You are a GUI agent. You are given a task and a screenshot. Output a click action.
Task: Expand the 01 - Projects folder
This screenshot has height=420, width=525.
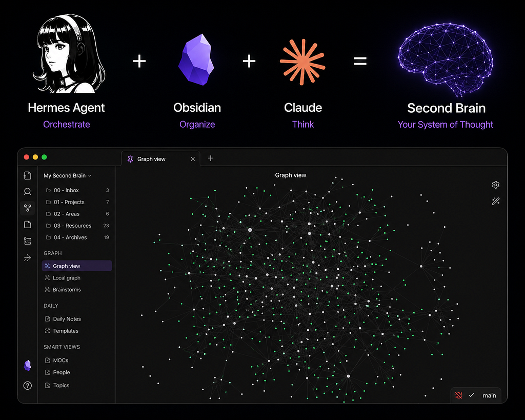pyautogui.click(x=77, y=202)
